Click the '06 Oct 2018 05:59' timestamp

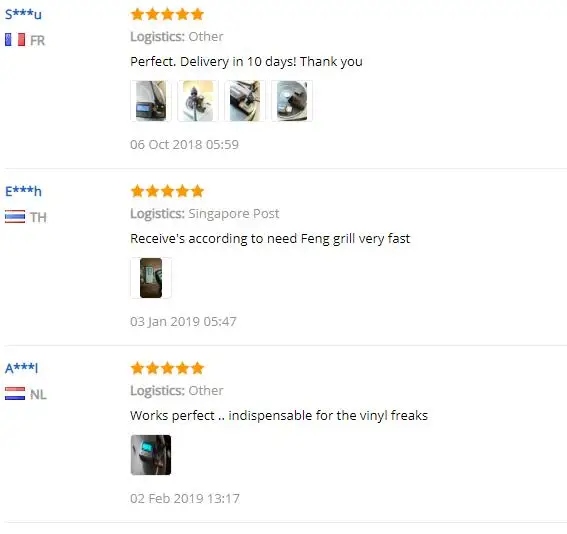(184, 145)
